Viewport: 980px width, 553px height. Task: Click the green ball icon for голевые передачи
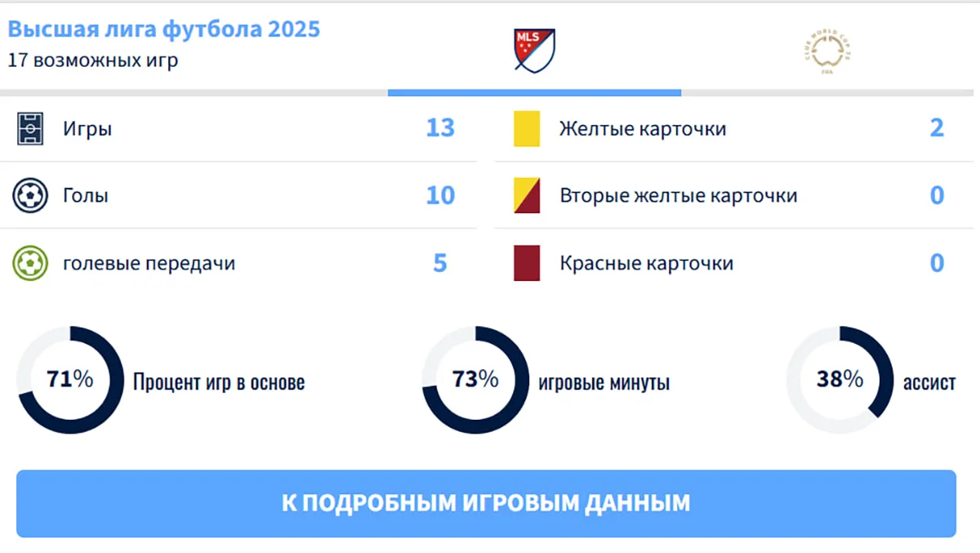pos(30,263)
